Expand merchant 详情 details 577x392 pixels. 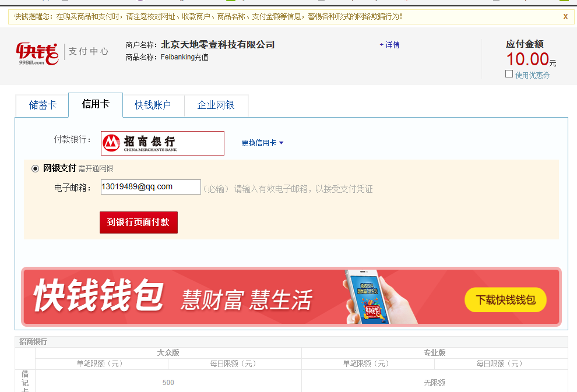pyautogui.click(x=389, y=45)
